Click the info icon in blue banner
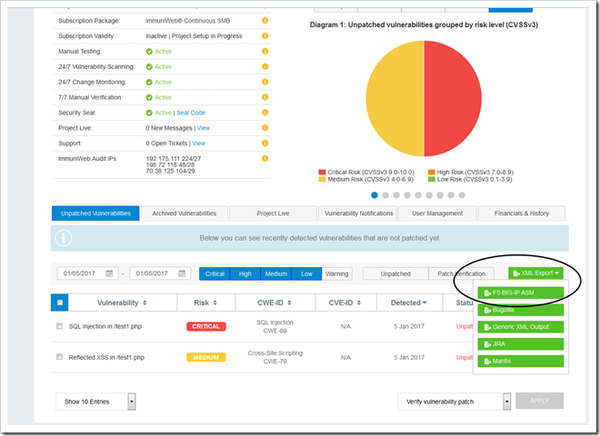The height and width of the screenshot is (436, 600). coord(65,238)
